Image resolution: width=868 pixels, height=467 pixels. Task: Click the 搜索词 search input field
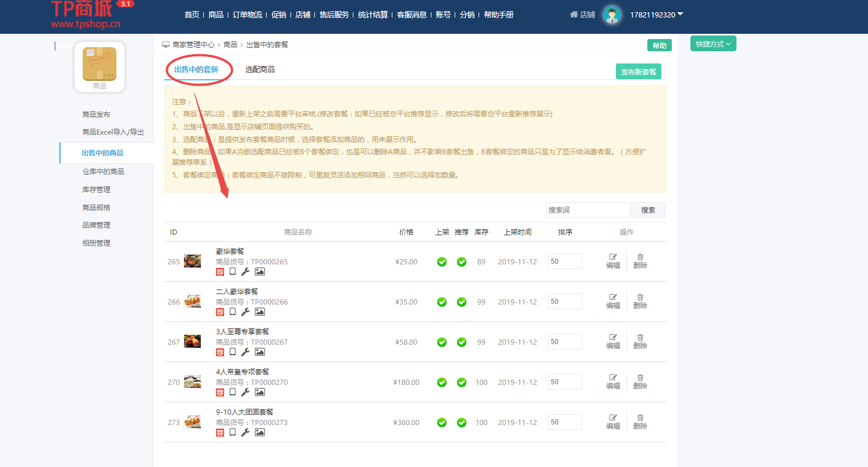pyautogui.click(x=587, y=210)
